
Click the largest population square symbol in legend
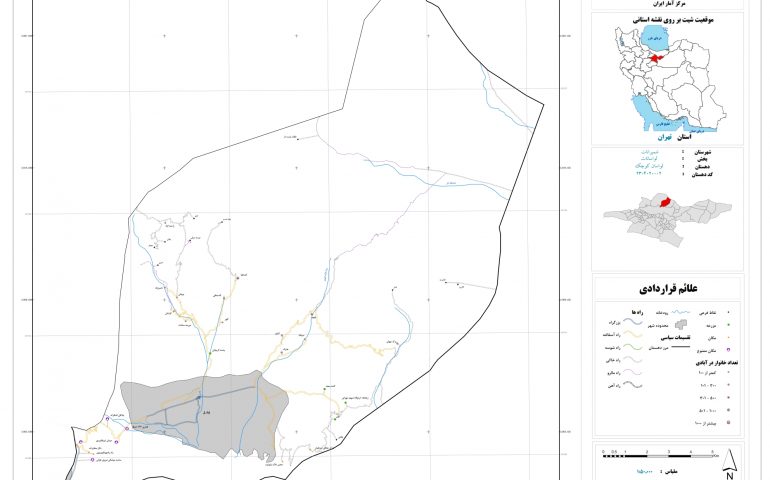tap(728, 423)
